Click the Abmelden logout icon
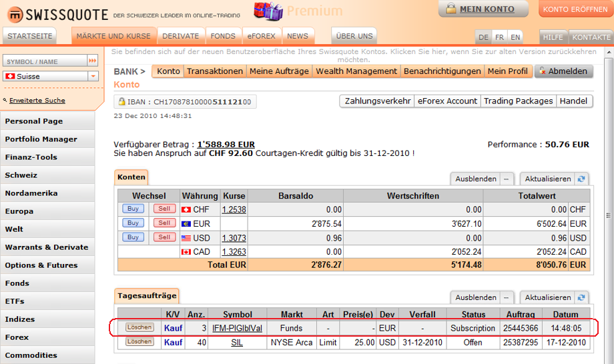Image resolution: width=614 pixels, height=364 pixels. coord(543,71)
